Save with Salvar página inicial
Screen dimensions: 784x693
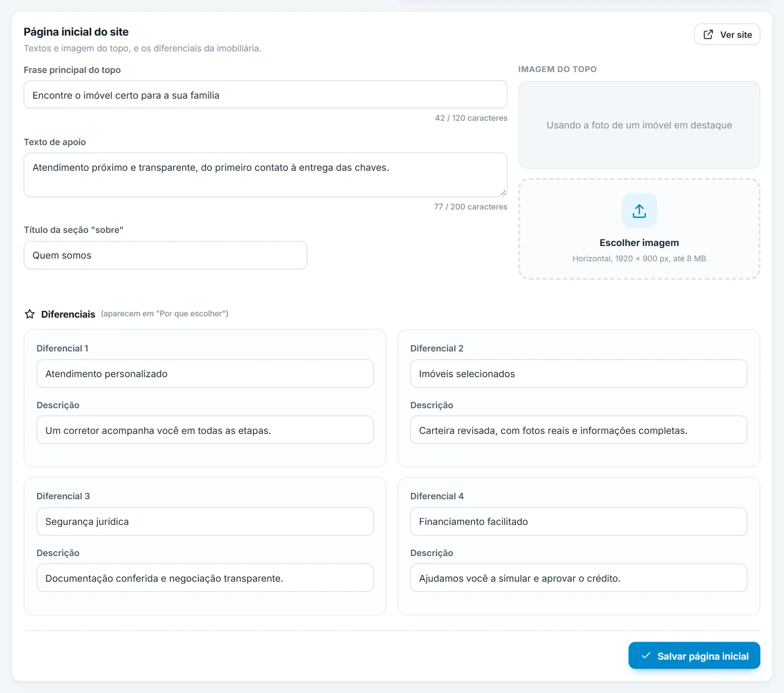[694, 656]
